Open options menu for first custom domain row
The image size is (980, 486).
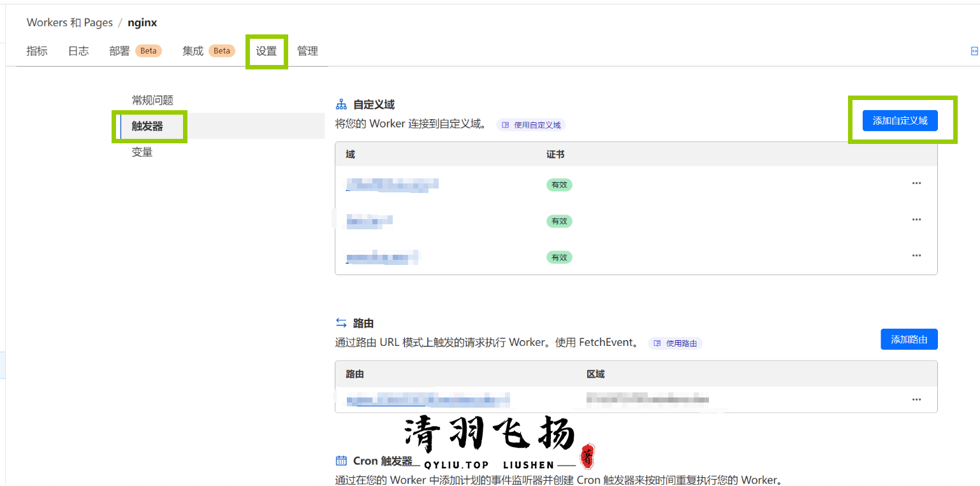coord(916,183)
